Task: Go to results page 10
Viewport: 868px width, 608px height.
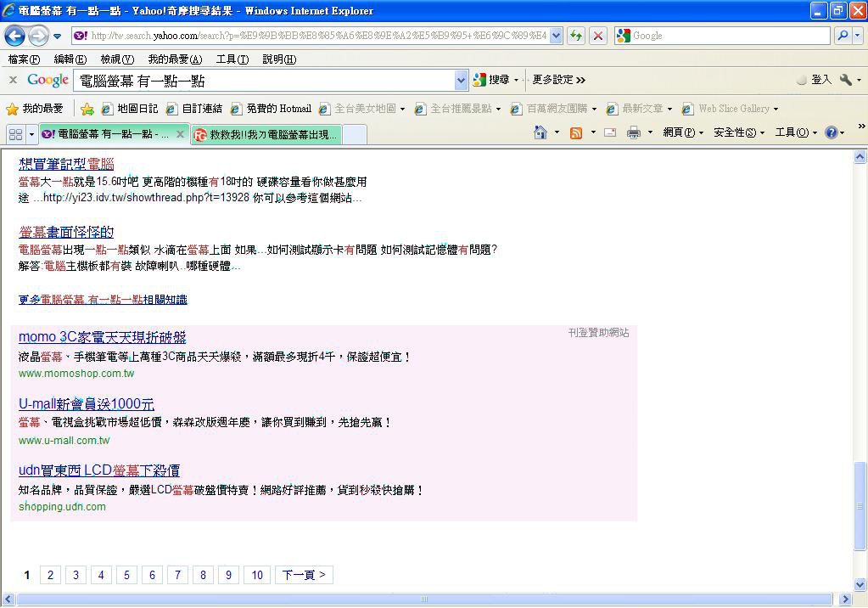Action: tap(257, 575)
